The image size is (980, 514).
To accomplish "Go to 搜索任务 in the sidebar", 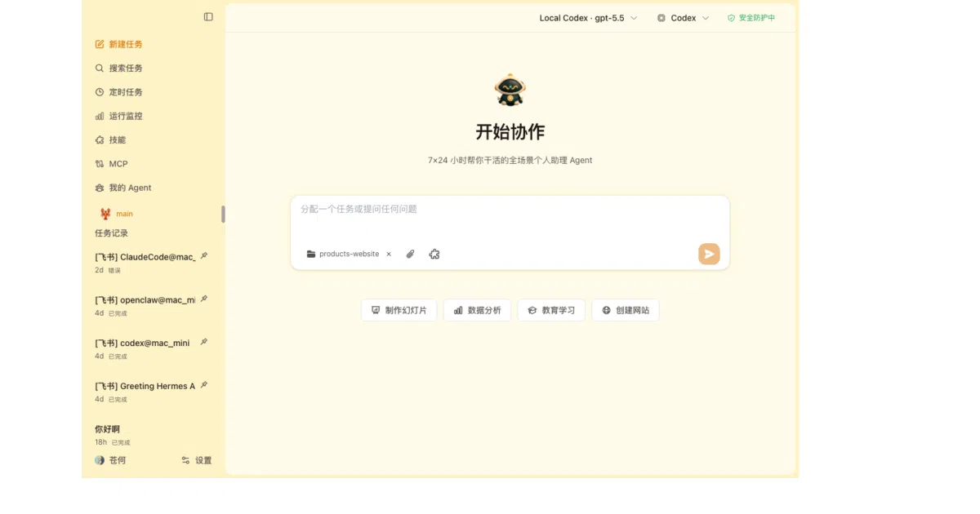I will pyautogui.click(x=118, y=69).
